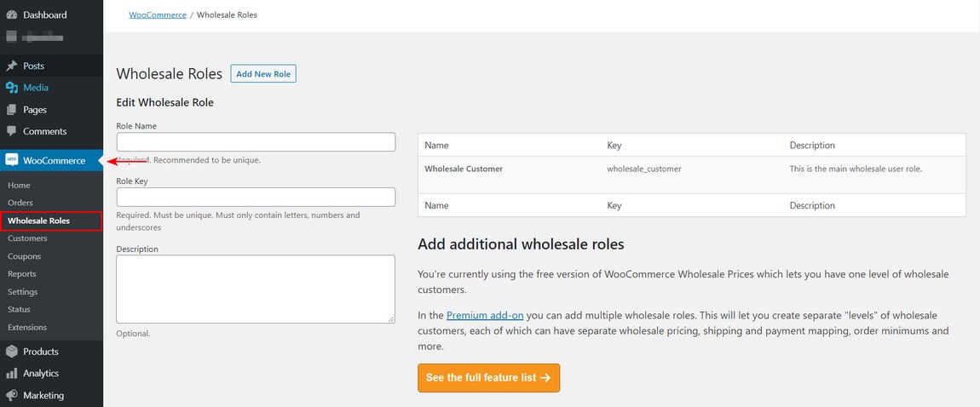Screen dimensions: 980x407
Task: Click the Description column footer
Action: tap(812, 205)
